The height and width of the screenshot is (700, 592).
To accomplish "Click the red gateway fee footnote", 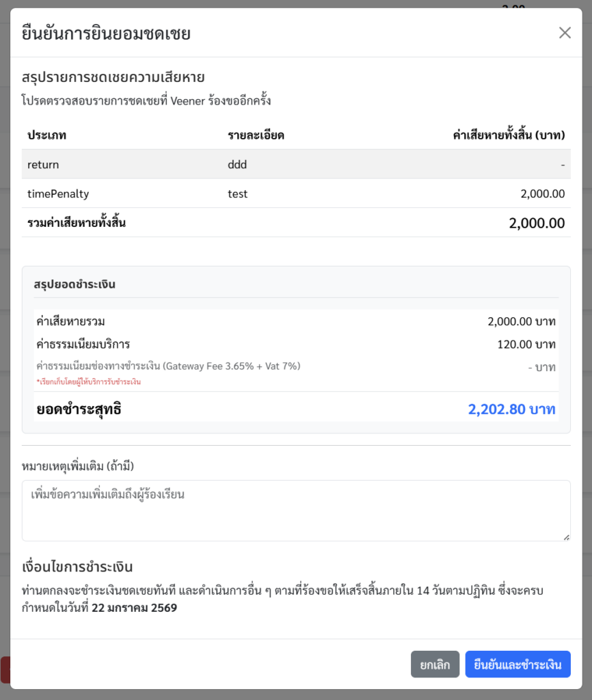I will pyautogui.click(x=88, y=381).
